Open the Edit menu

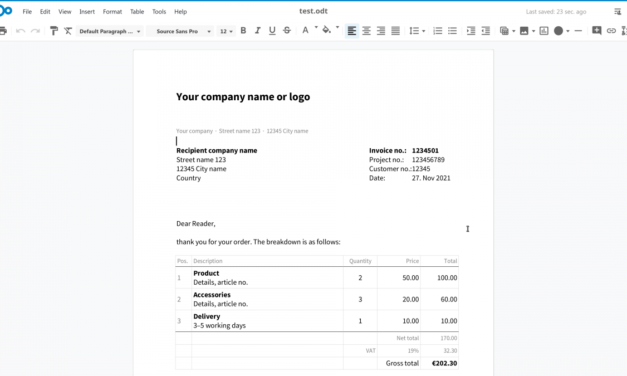point(45,12)
